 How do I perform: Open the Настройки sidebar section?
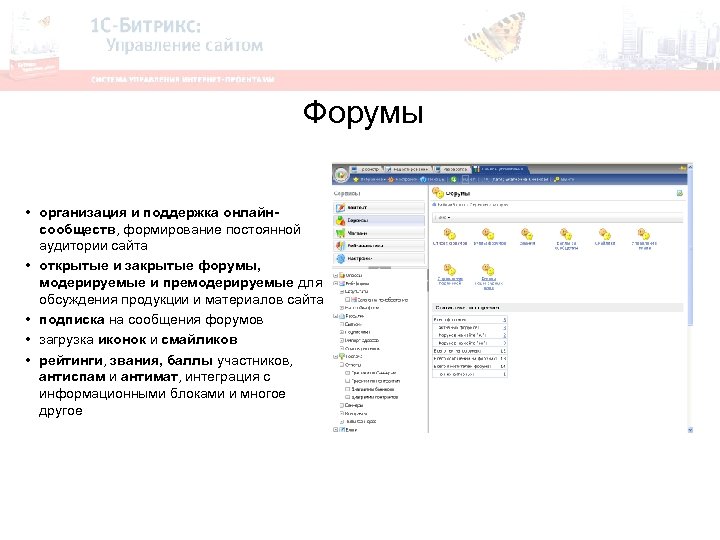[379, 259]
